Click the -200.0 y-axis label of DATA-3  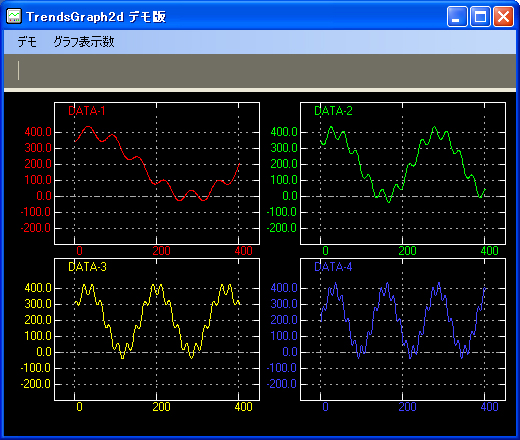click(36, 384)
